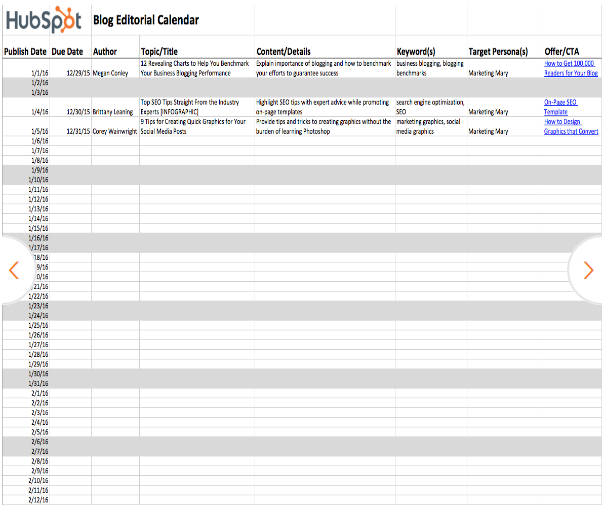Click the next slide arrow

point(588,270)
